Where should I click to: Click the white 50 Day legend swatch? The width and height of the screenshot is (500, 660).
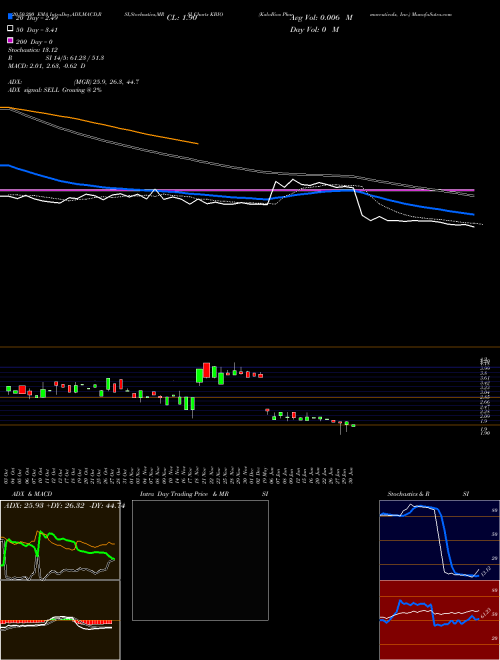click(10, 29)
